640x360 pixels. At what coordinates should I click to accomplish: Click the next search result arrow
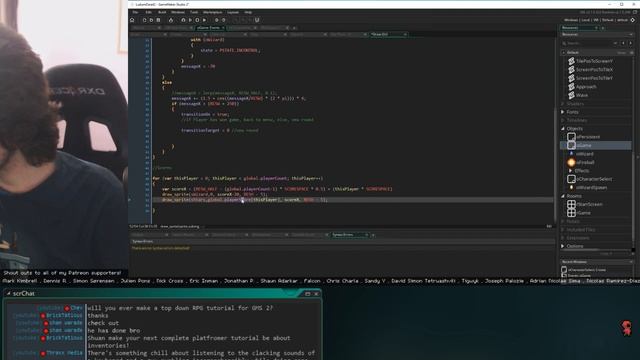[631, 43]
